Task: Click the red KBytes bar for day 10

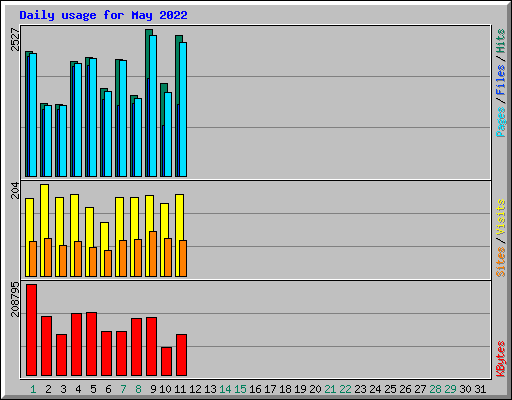Action: tap(166, 361)
